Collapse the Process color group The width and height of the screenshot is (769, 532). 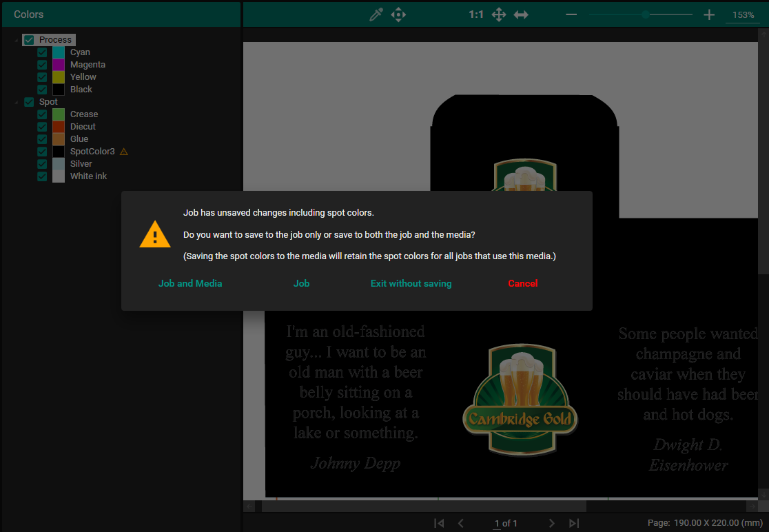(x=17, y=40)
